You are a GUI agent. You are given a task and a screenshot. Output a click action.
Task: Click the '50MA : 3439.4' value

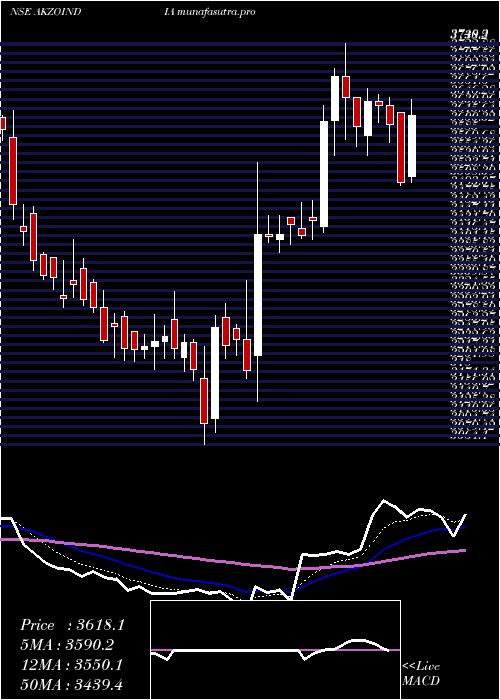tap(71, 684)
